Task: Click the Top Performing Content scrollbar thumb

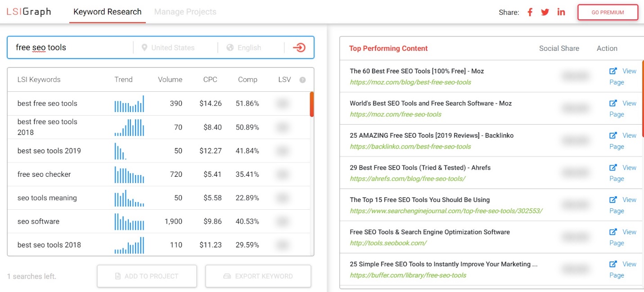Action: click(643, 98)
